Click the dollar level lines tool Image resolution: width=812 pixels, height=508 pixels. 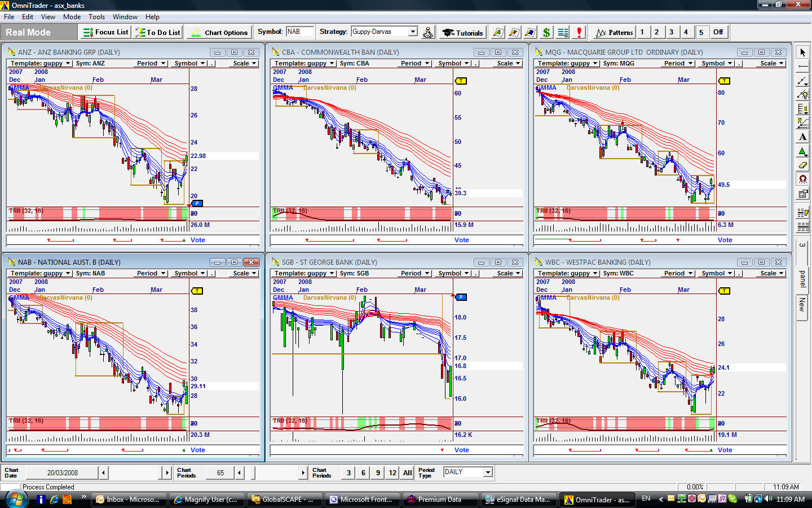click(x=802, y=109)
